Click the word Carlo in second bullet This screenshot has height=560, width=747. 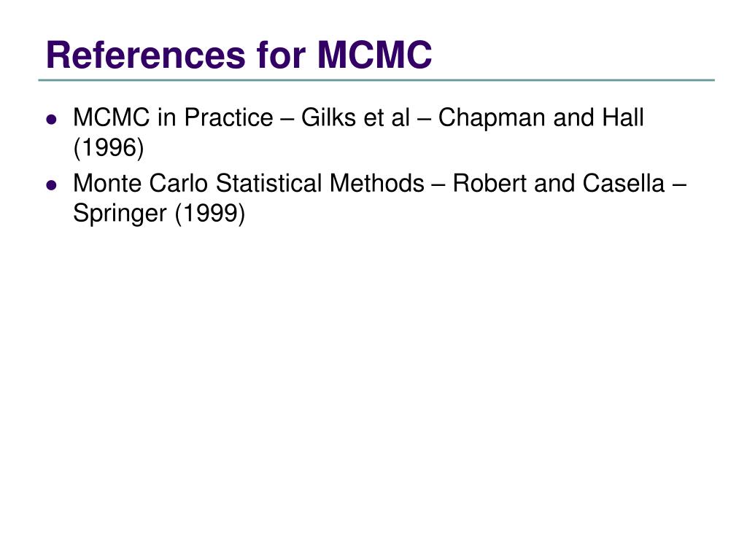[x=179, y=183]
